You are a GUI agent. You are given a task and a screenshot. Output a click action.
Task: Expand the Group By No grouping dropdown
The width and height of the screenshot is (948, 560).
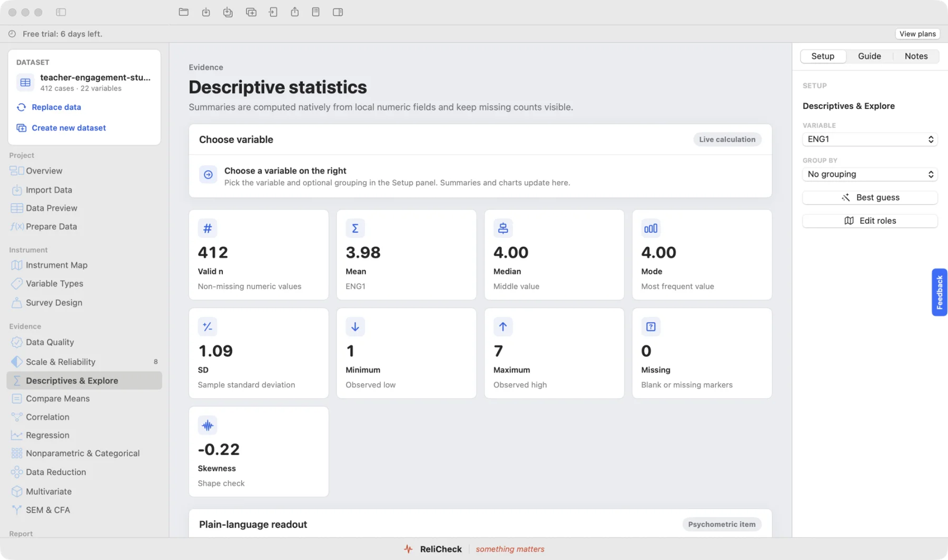(870, 174)
